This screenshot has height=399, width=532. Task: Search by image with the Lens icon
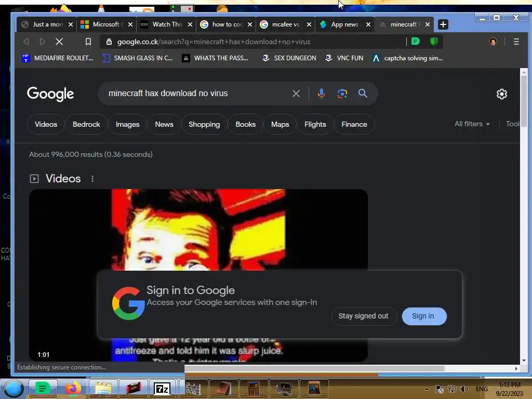pos(342,94)
